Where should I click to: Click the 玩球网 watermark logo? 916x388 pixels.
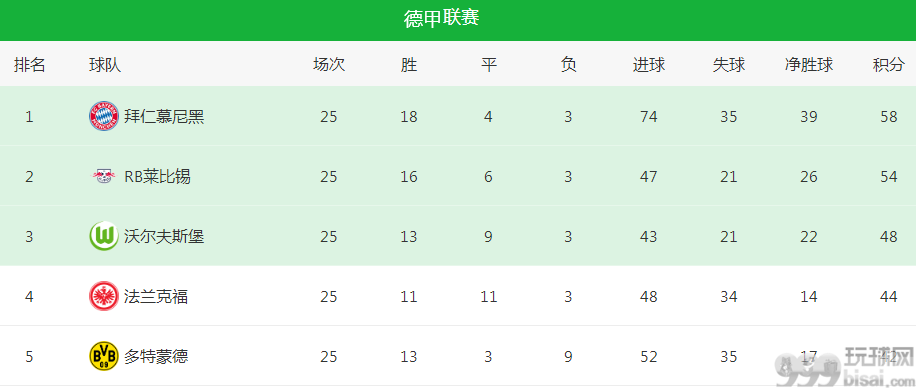click(845, 369)
